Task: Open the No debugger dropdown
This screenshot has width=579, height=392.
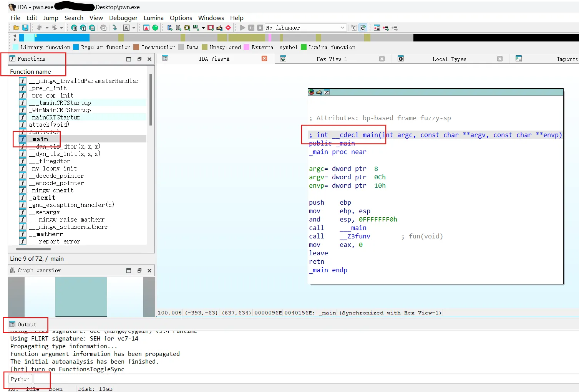Action: click(x=342, y=28)
